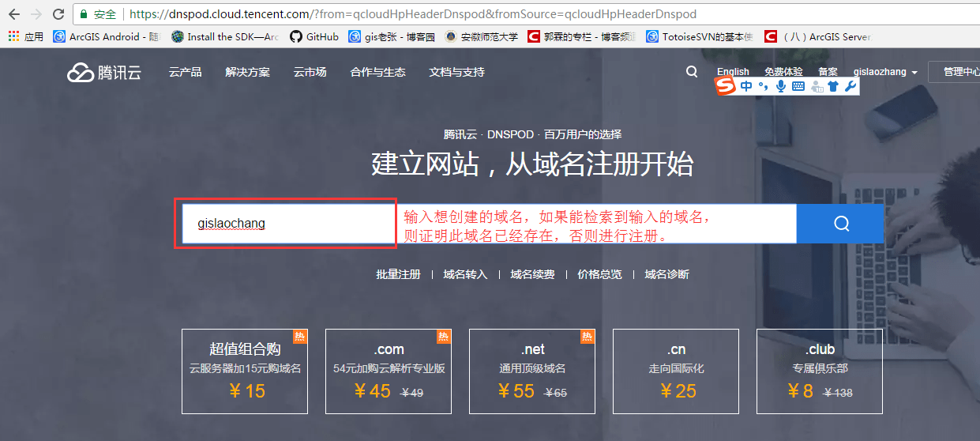Click the Sogou input microphone icon
980x441 pixels.
tap(781, 87)
